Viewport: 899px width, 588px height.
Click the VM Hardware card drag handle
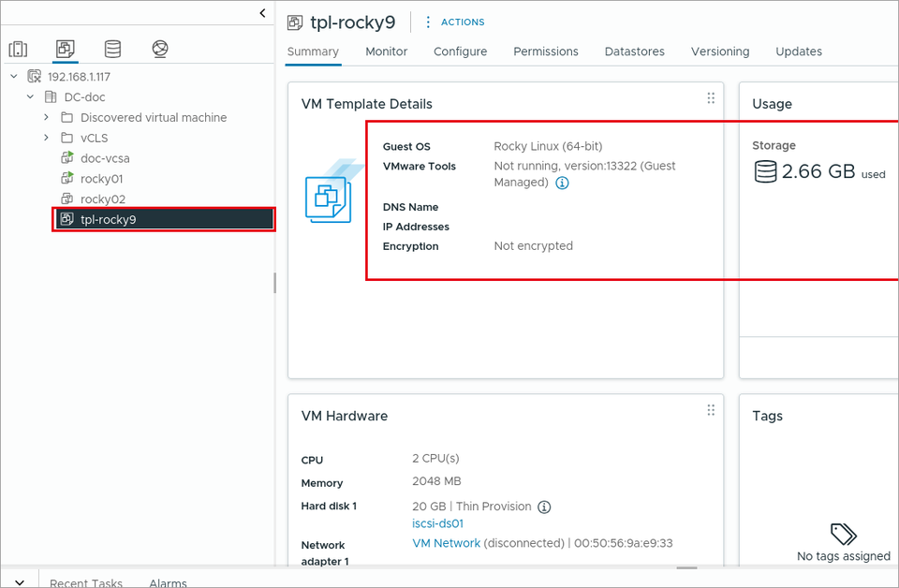(711, 410)
